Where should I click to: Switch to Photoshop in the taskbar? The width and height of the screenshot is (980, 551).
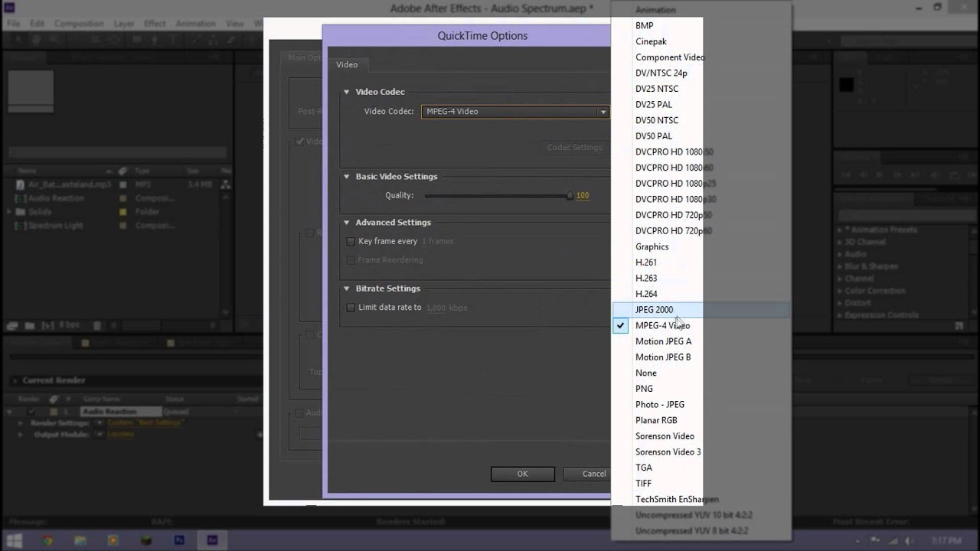[x=180, y=540]
